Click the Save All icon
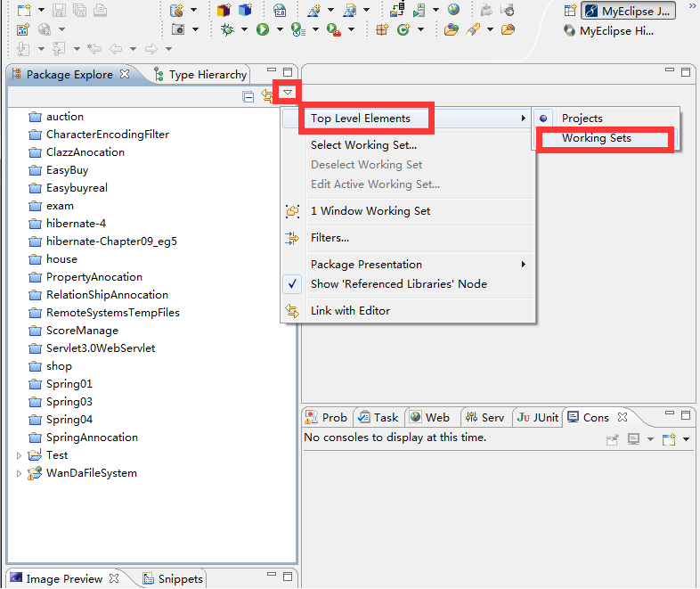 click(x=79, y=10)
